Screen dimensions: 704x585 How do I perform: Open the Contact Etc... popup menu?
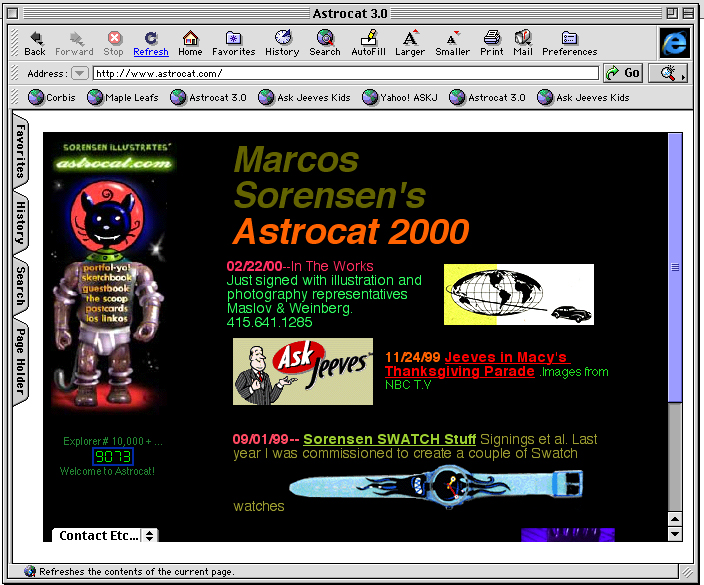tap(105, 535)
